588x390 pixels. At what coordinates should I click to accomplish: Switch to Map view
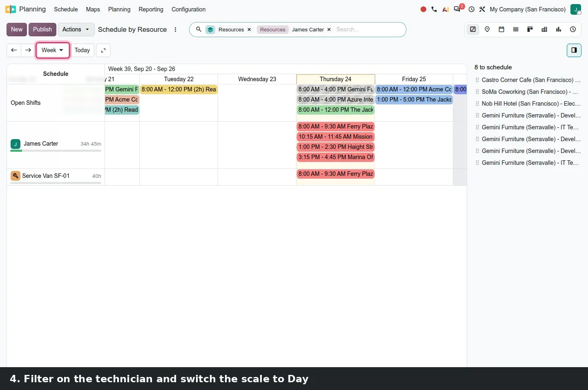487,29
